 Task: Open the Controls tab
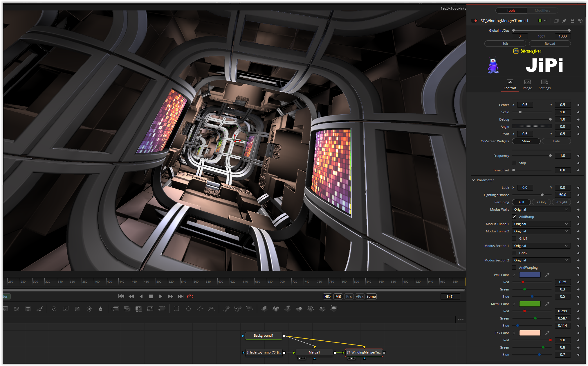[510, 85]
